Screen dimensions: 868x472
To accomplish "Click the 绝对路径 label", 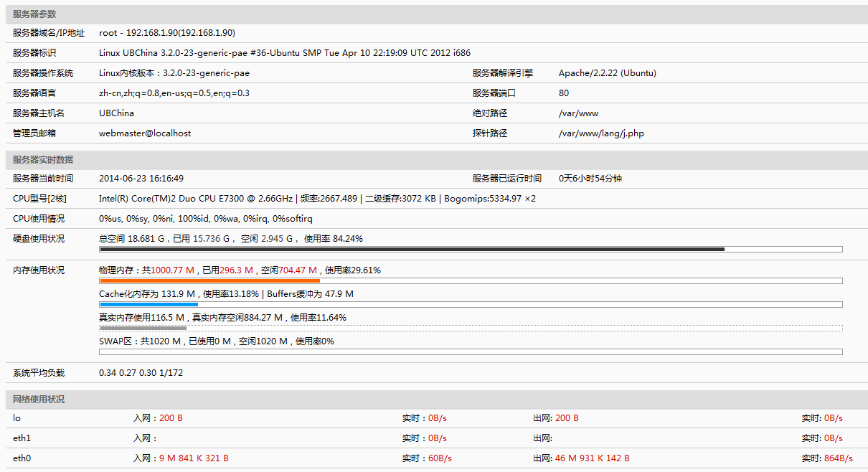I will coord(490,113).
